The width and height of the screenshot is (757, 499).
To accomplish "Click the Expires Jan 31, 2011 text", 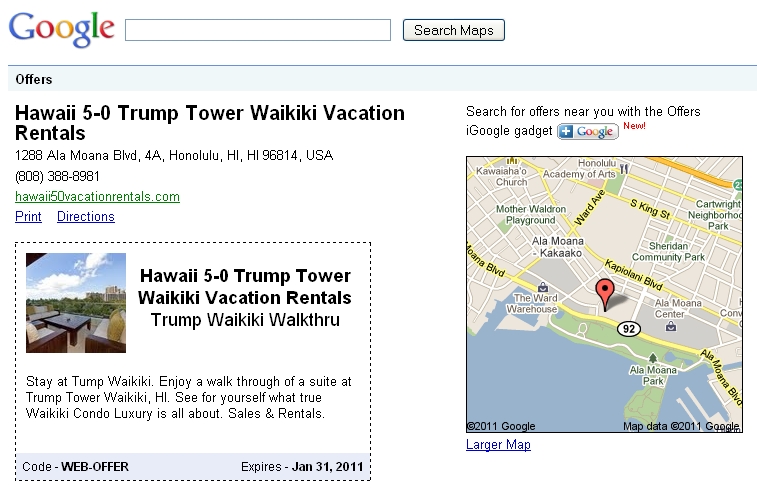I will pos(302,467).
